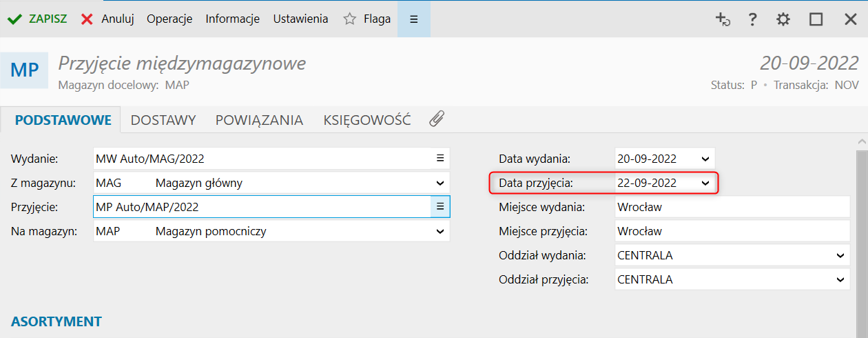This screenshot has height=338, width=868.
Task: Expand the Na magazyn dropdown
Action: click(x=440, y=231)
